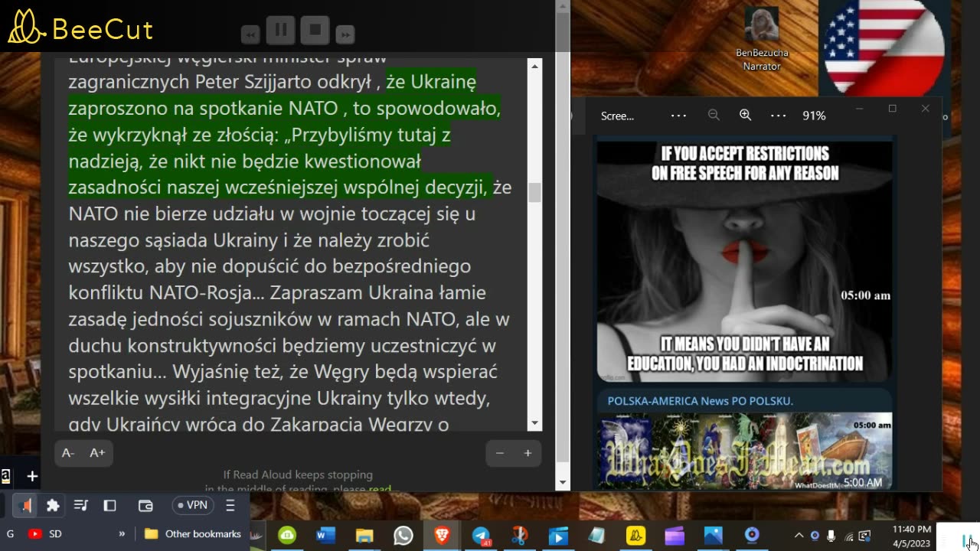Click the free speech meme image
Screen dimensions: 980x551
click(x=745, y=260)
